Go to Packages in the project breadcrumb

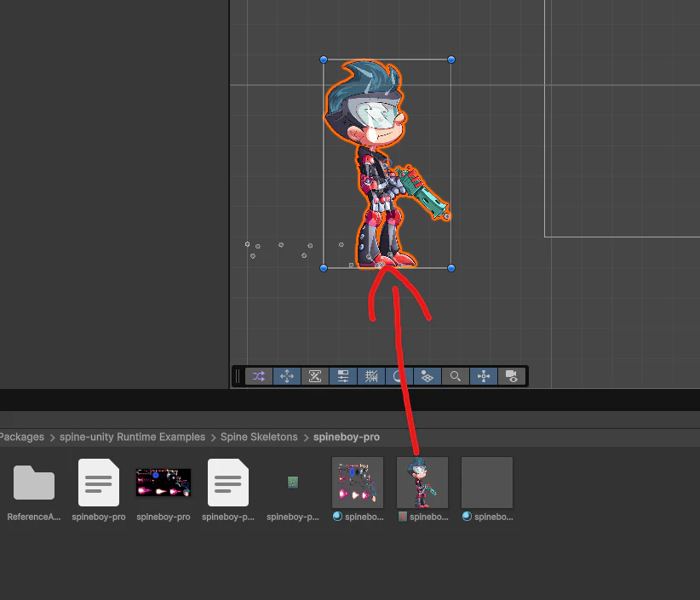pyautogui.click(x=21, y=437)
